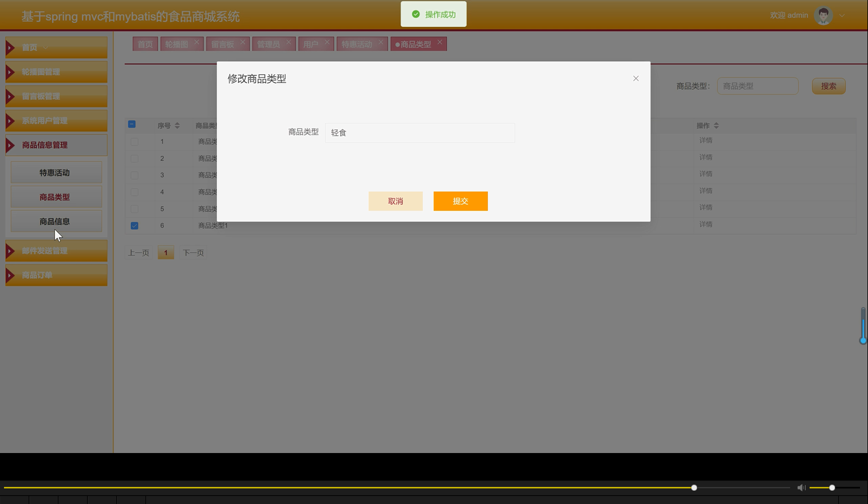This screenshot has width=868, height=504.
Task: Click the 商品类型1 cell in row 6
Action: (x=213, y=226)
